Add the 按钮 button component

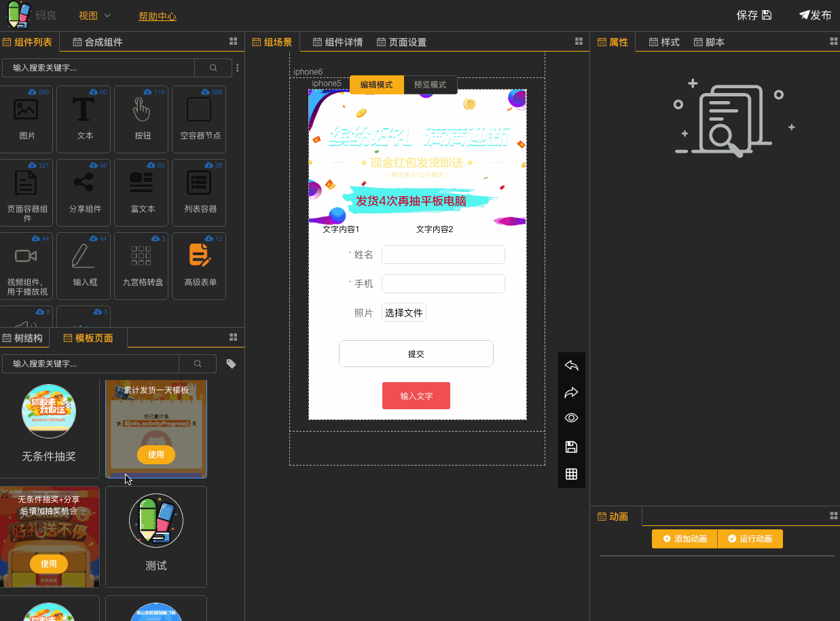click(x=142, y=119)
